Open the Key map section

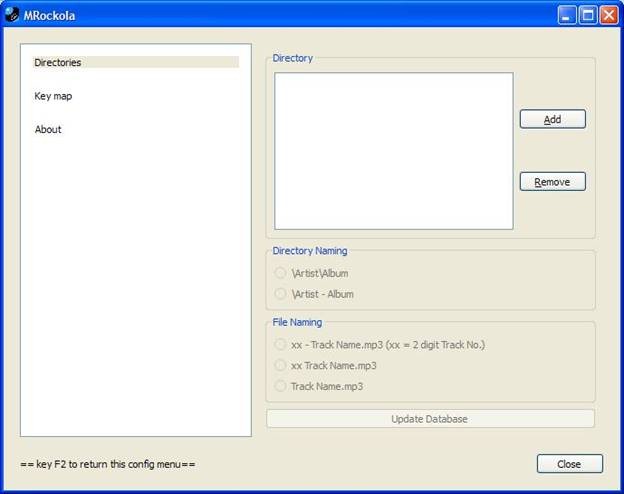point(53,96)
